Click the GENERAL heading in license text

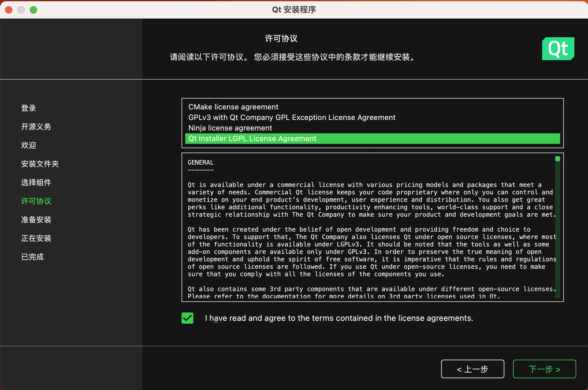(x=200, y=162)
